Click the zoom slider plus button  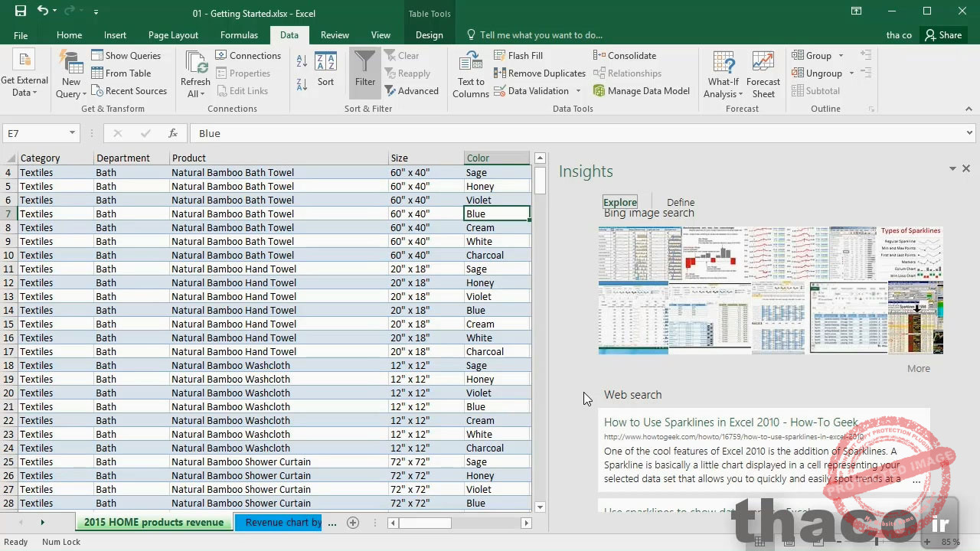[926, 542]
